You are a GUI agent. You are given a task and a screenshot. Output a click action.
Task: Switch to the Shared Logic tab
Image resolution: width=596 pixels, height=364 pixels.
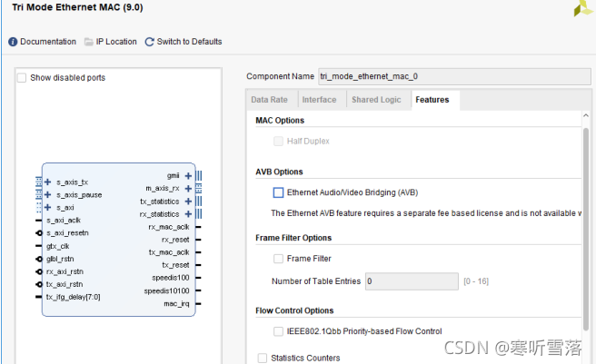pyautogui.click(x=376, y=100)
